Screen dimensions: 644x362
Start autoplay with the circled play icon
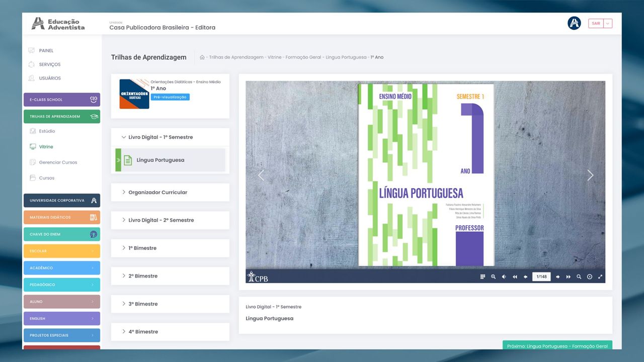click(x=590, y=277)
